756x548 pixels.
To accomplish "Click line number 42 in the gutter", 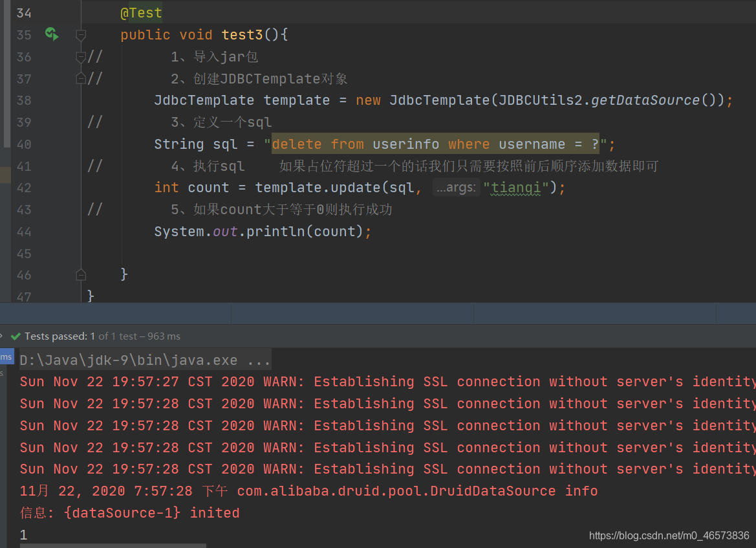I will [x=24, y=188].
